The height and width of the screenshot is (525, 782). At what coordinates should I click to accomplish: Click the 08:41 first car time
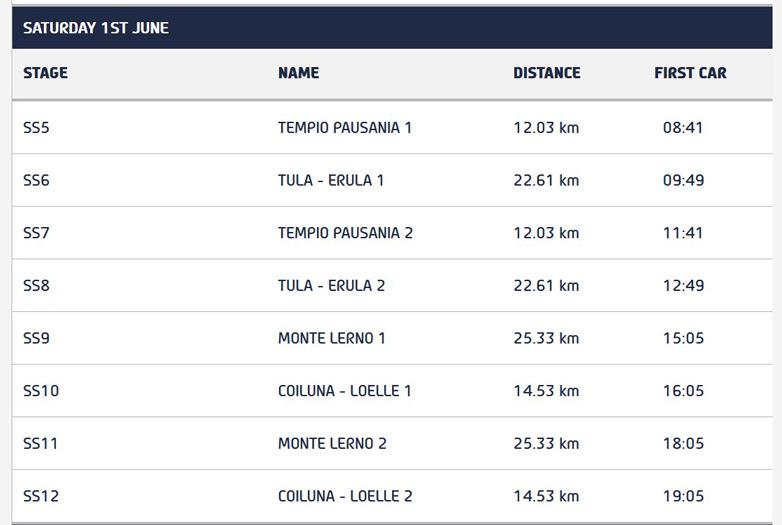point(683,128)
